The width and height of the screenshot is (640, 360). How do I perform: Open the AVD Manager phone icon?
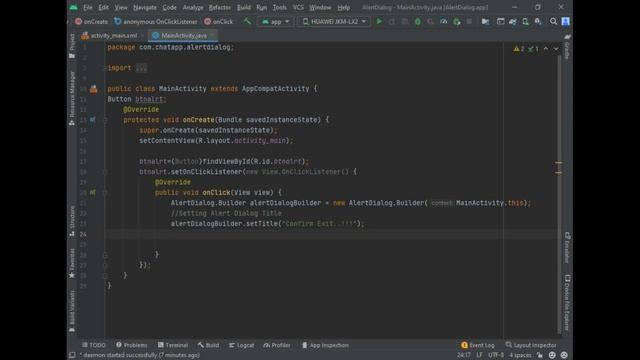pos(525,21)
